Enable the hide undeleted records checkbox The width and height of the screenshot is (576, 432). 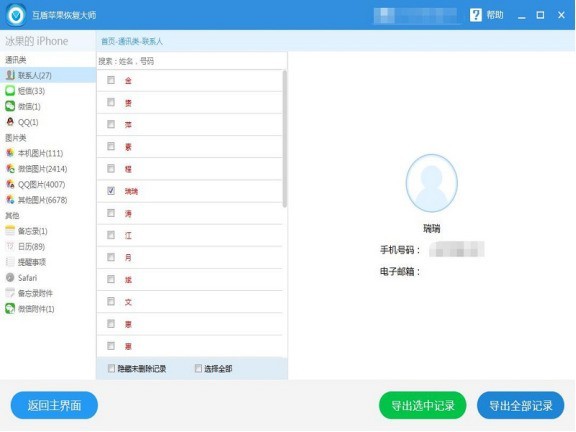point(111,368)
